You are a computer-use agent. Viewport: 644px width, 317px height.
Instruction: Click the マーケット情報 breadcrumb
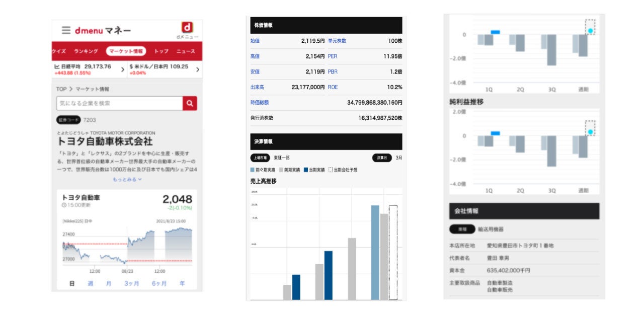point(93,89)
